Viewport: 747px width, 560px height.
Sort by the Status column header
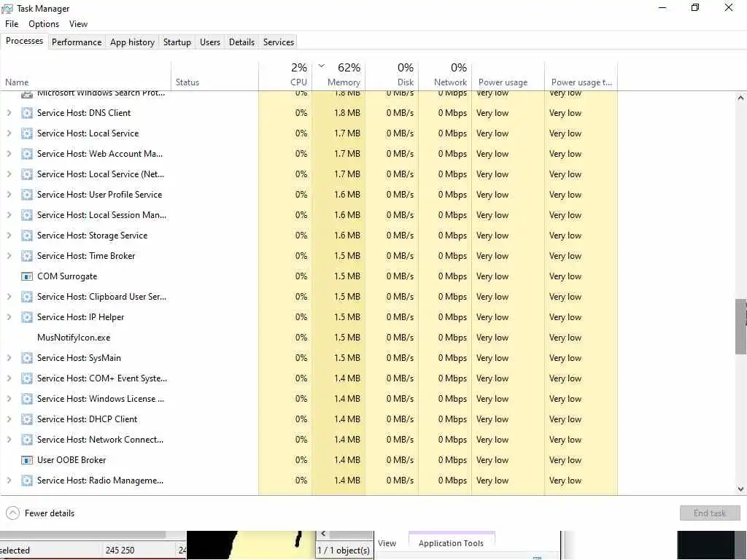(215, 76)
